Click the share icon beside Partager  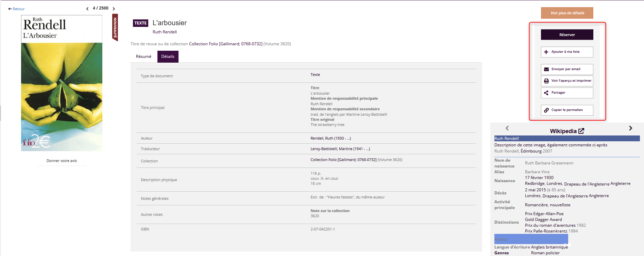coord(546,93)
